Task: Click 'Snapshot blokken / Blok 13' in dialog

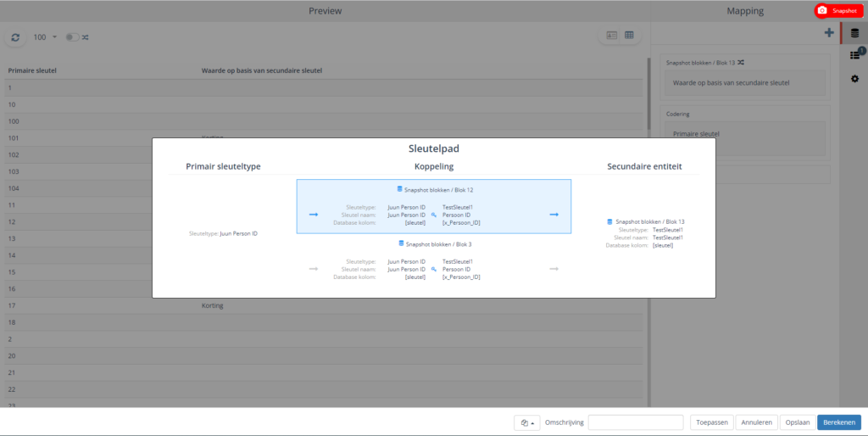Action: (x=650, y=221)
